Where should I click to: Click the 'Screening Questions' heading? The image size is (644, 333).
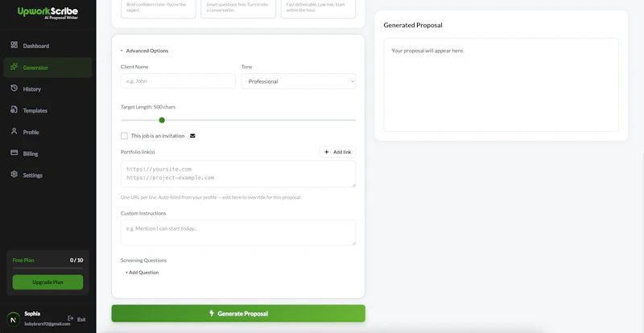143,261
